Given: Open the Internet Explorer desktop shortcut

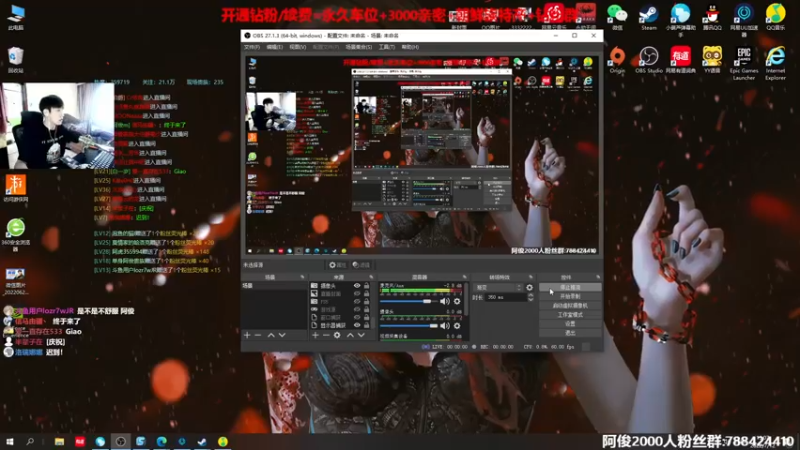Looking at the screenshot, I should (x=776, y=63).
